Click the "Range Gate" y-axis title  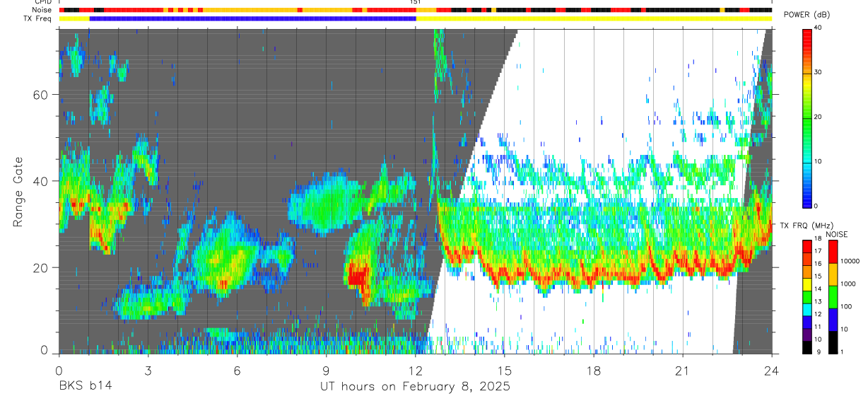point(18,192)
